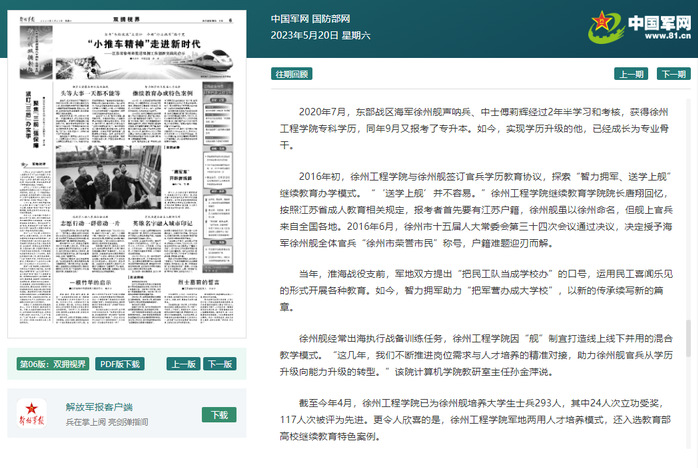This screenshot has width=698, height=468.
Task: Click the www.81.cn site logo text
Action: click(x=657, y=37)
